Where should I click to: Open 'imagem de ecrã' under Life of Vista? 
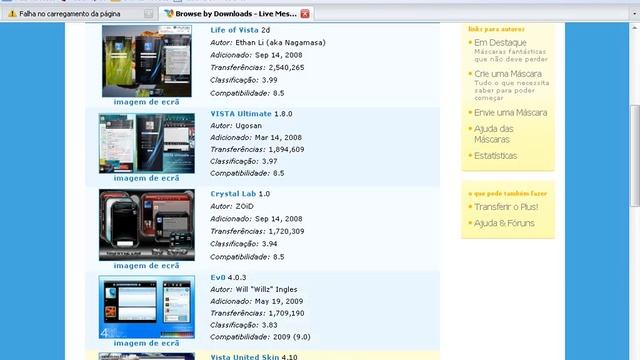pyautogui.click(x=147, y=102)
